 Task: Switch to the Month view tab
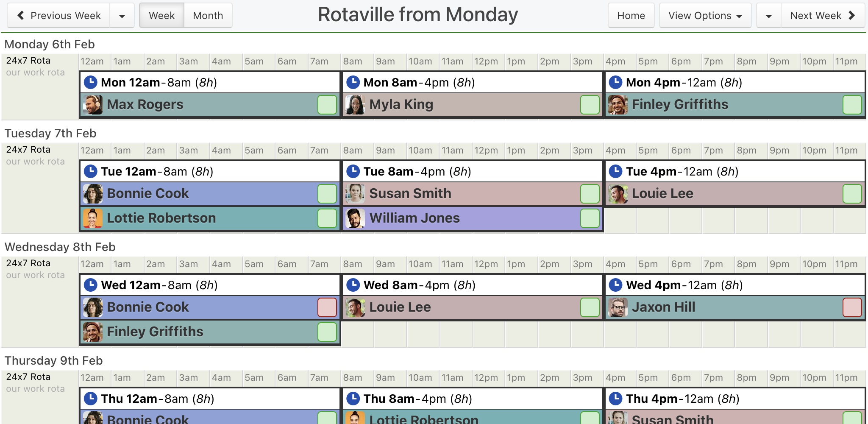tap(208, 16)
